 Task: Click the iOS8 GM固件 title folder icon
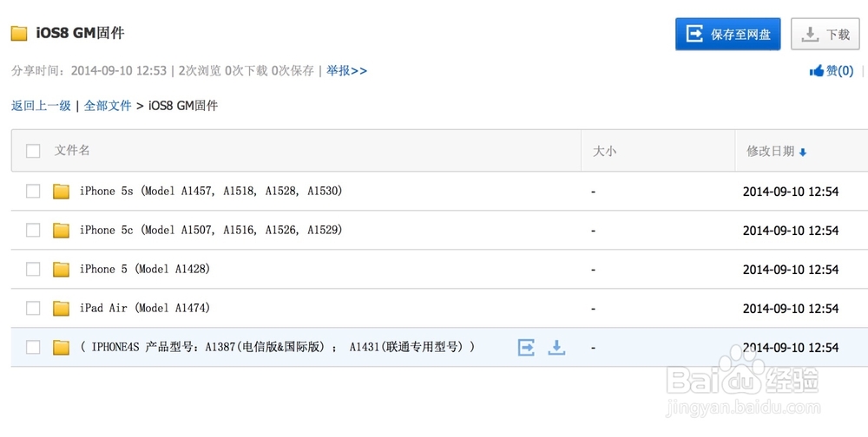coord(19,33)
